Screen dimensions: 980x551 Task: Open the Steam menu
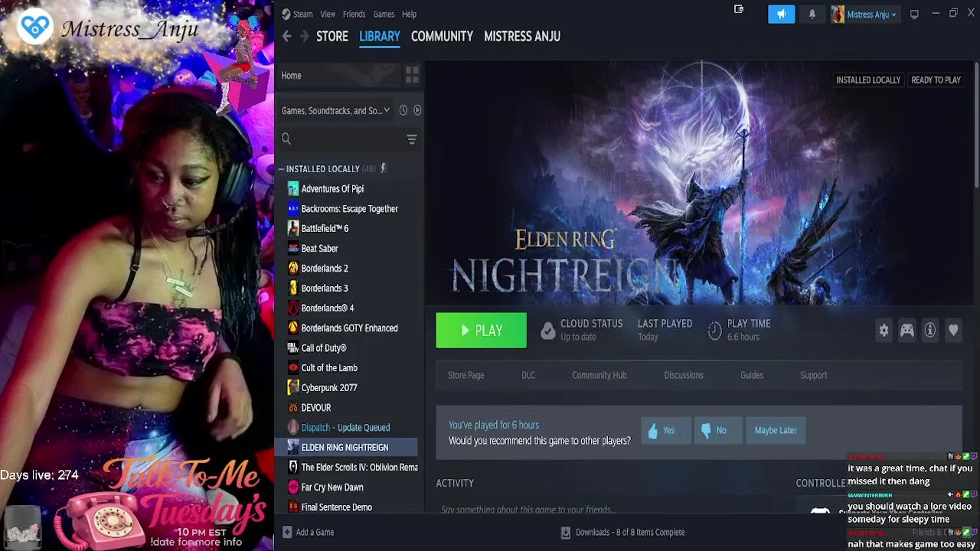(x=302, y=14)
